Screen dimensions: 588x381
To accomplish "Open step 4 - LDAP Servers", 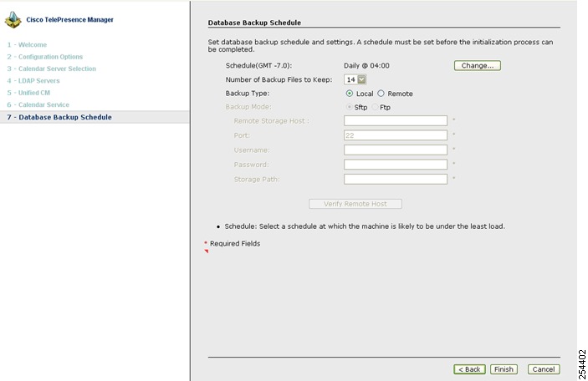I will pos(33,80).
